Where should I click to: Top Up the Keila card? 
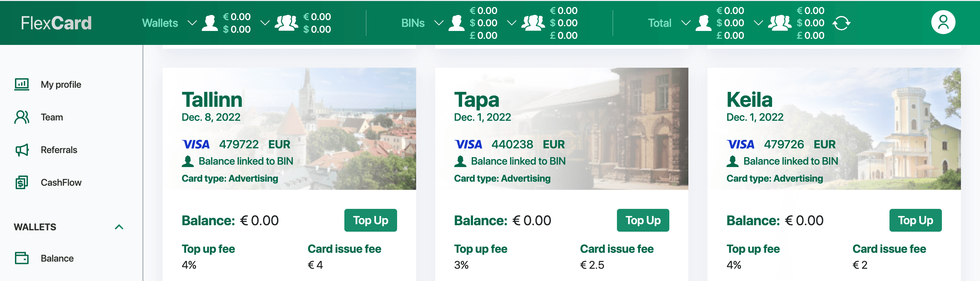point(915,220)
